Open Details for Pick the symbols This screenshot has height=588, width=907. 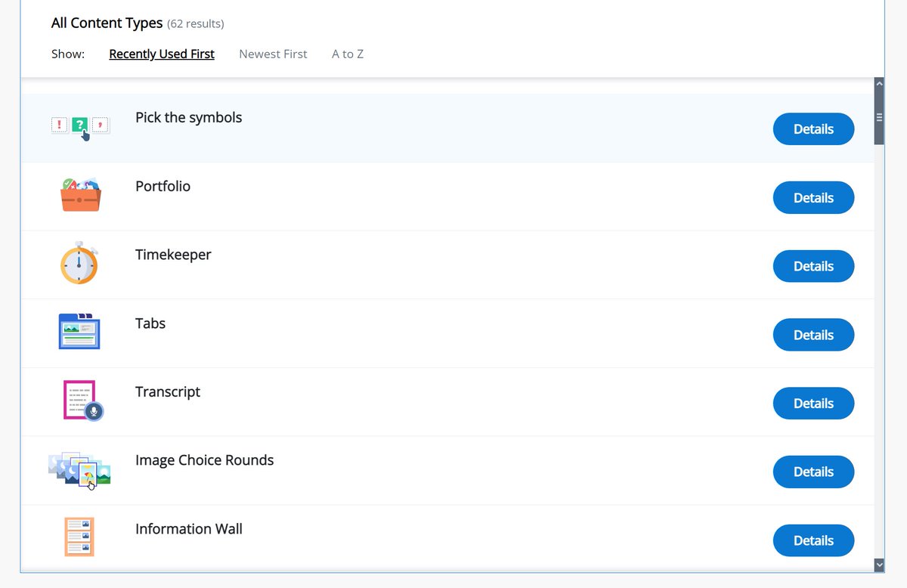(x=813, y=129)
